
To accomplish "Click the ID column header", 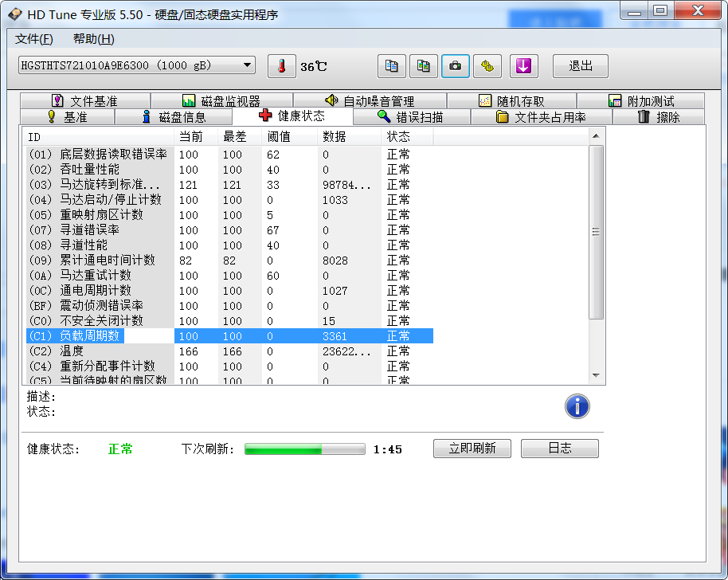I will tap(98, 136).
